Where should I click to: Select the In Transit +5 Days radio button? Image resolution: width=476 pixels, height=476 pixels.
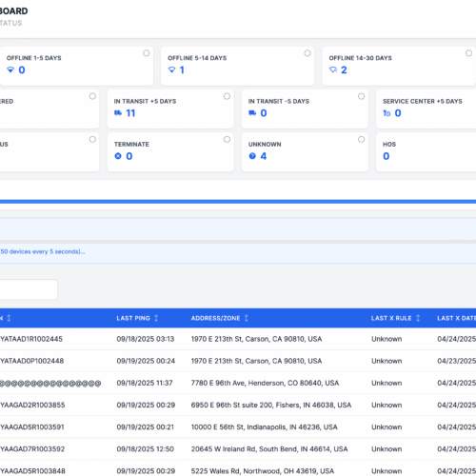pos(227,96)
